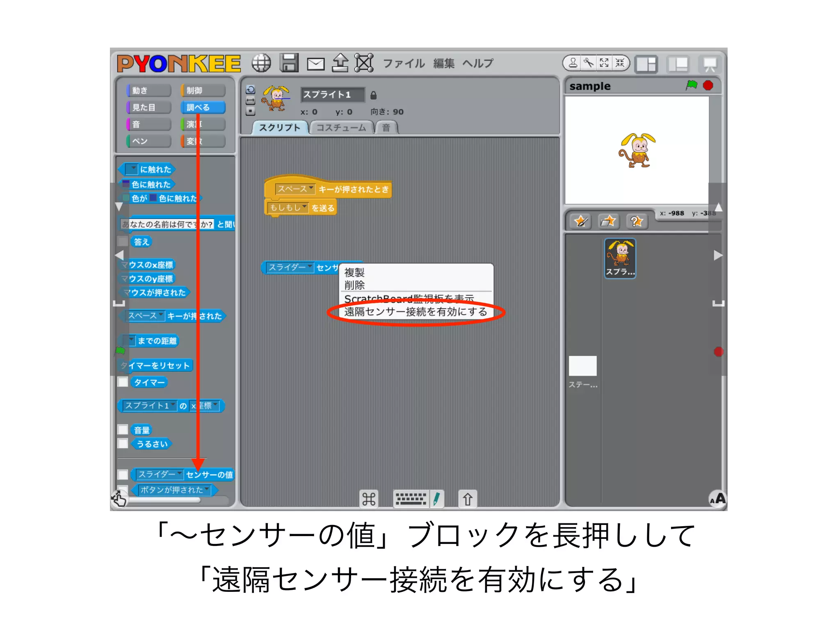Click the envelope mail icon

[x=315, y=64]
